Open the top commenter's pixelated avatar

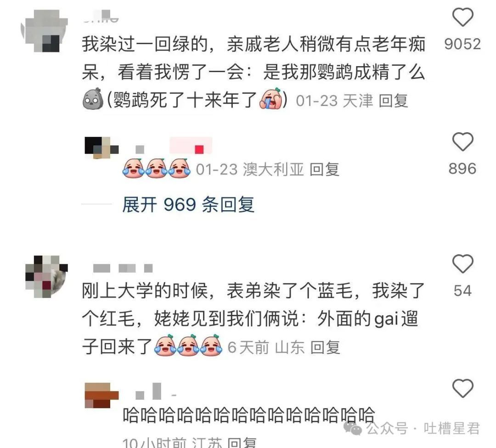[x=44, y=31]
